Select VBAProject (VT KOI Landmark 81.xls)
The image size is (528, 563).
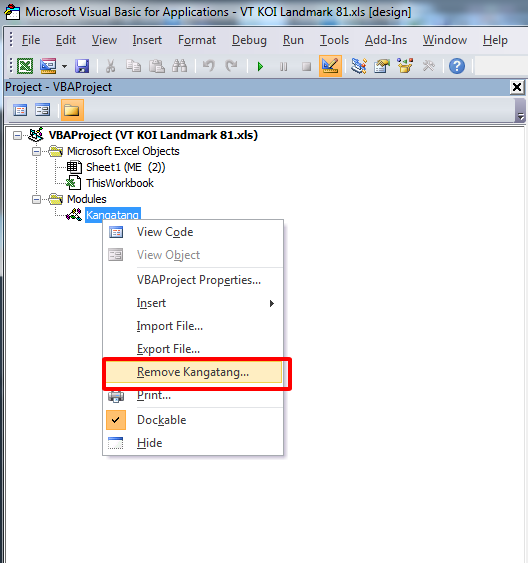153,135
